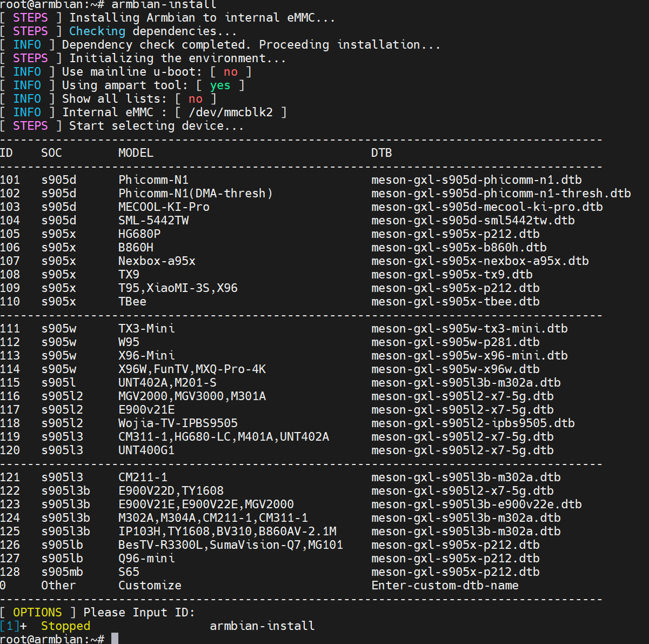Click the "meson-gxl-s905d-sml5442tw.dtb" entry
This screenshot has height=644, width=649.
(x=473, y=221)
